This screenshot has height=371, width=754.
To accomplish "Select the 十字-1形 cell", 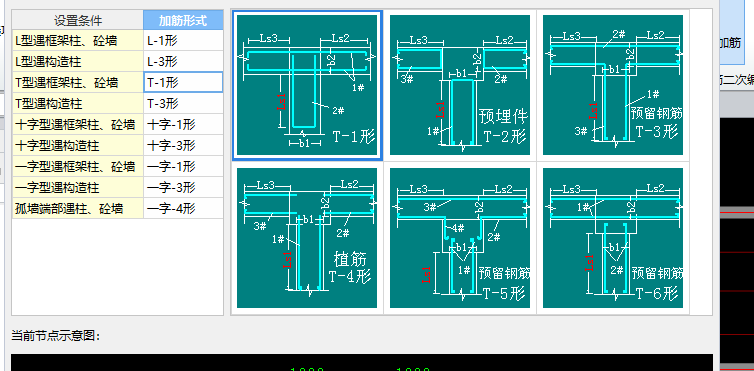I will 183,124.
